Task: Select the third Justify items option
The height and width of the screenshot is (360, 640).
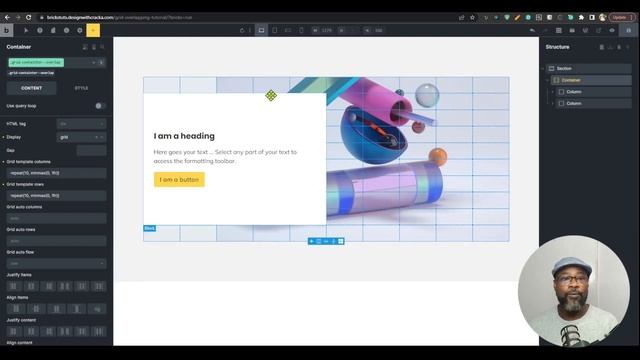Action: click(x=49, y=286)
